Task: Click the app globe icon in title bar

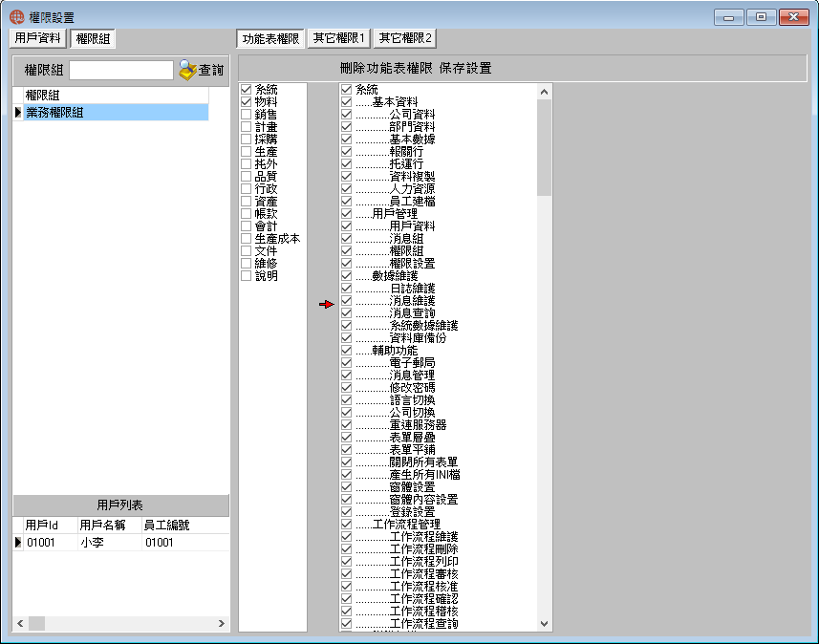Action: [16, 17]
